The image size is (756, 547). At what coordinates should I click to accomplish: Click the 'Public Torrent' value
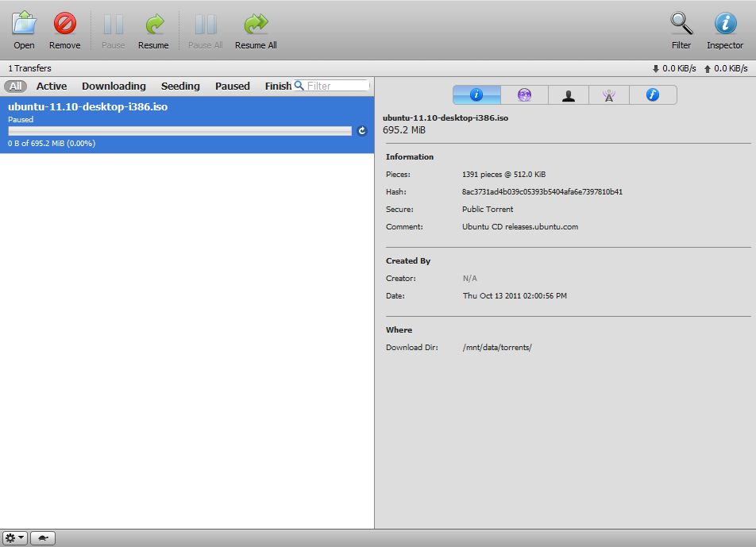(x=488, y=209)
